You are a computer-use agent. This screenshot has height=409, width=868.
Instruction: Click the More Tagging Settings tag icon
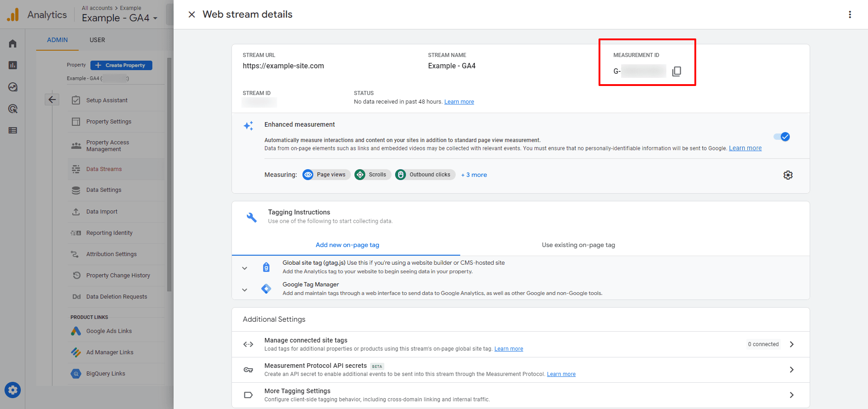coord(248,395)
